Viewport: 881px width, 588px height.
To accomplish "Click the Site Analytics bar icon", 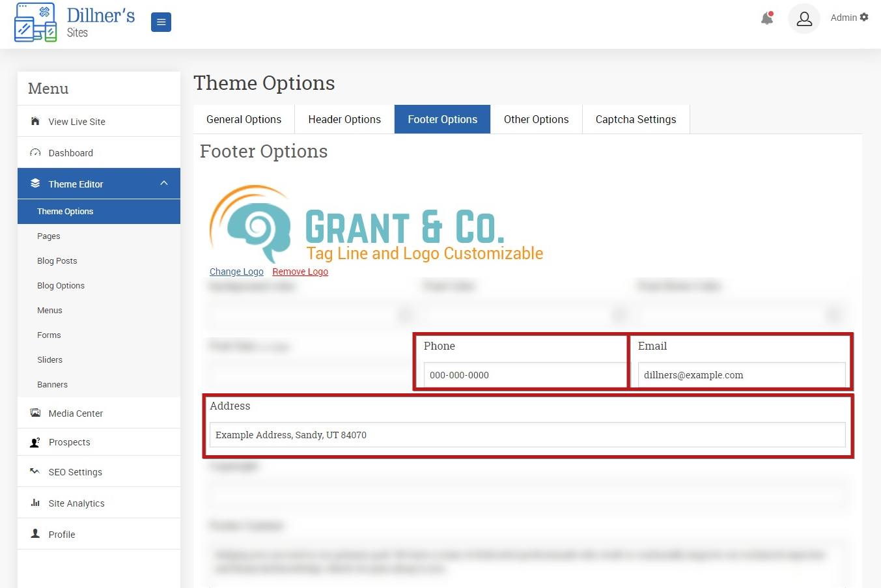I will (35, 503).
